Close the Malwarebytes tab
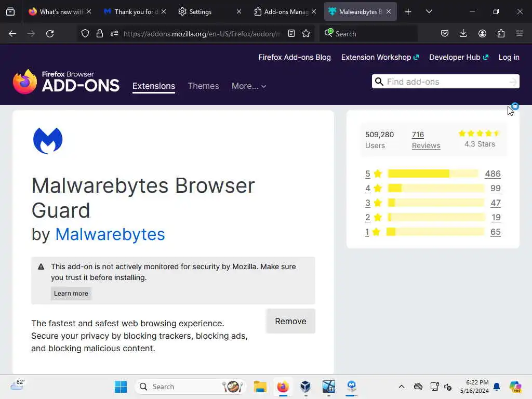532x399 pixels. (389, 12)
